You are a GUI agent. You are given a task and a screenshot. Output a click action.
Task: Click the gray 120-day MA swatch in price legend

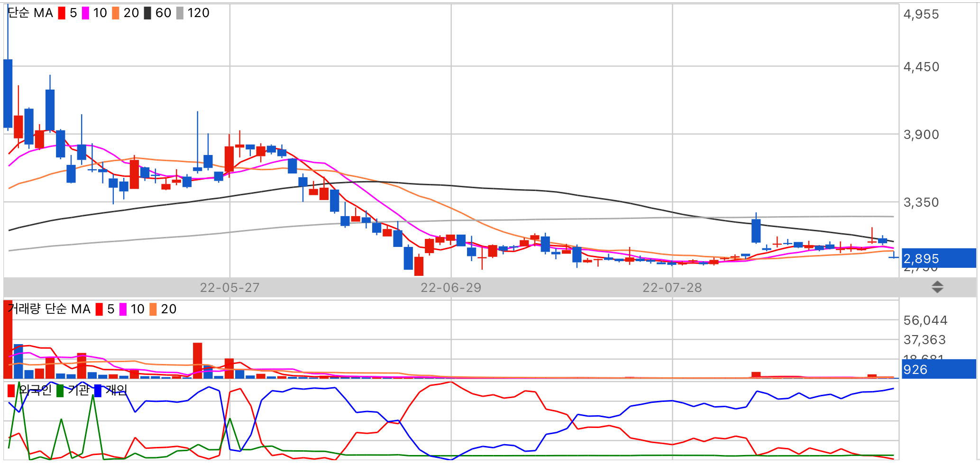click(x=180, y=13)
